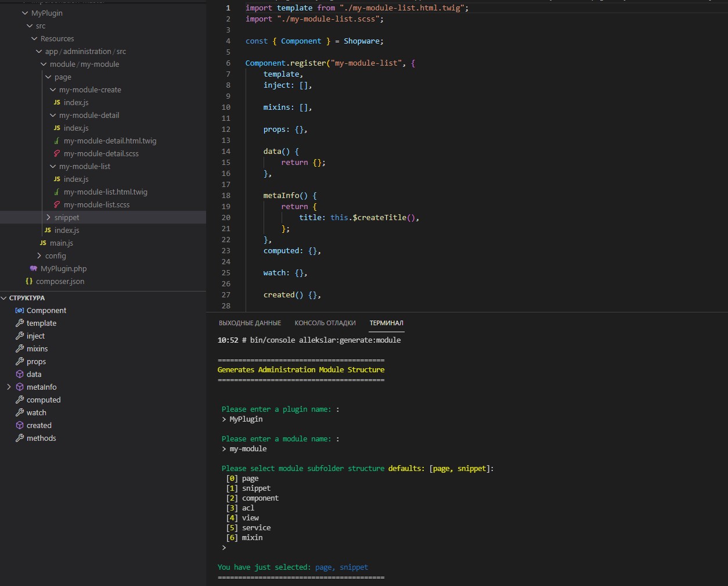Open index.js under my-module-create

(x=77, y=102)
